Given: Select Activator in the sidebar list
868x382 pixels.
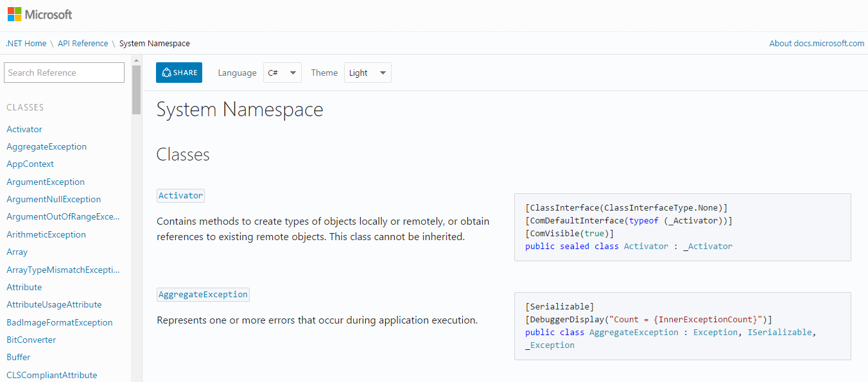Looking at the screenshot, I should [x=24, y=129].
